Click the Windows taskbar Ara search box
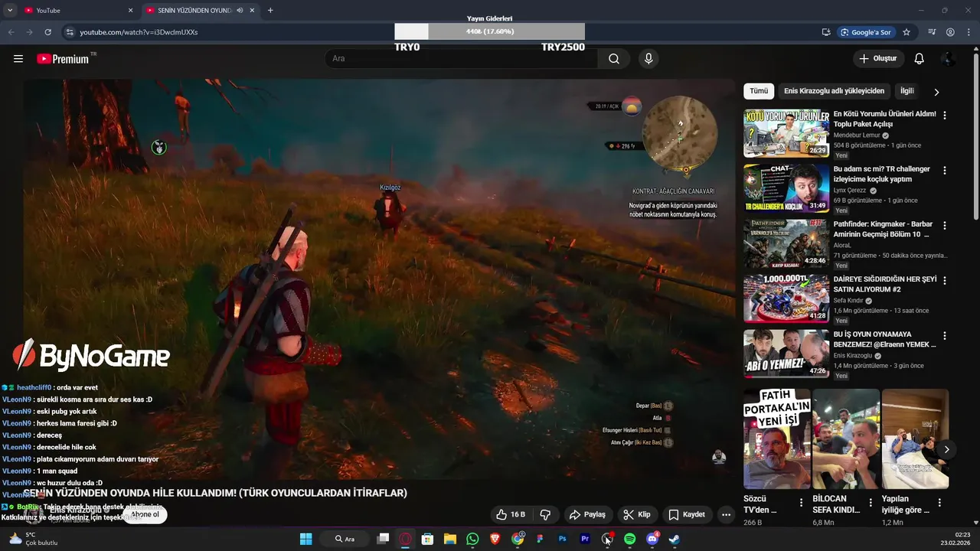The image size is (980, 551). 346,539
